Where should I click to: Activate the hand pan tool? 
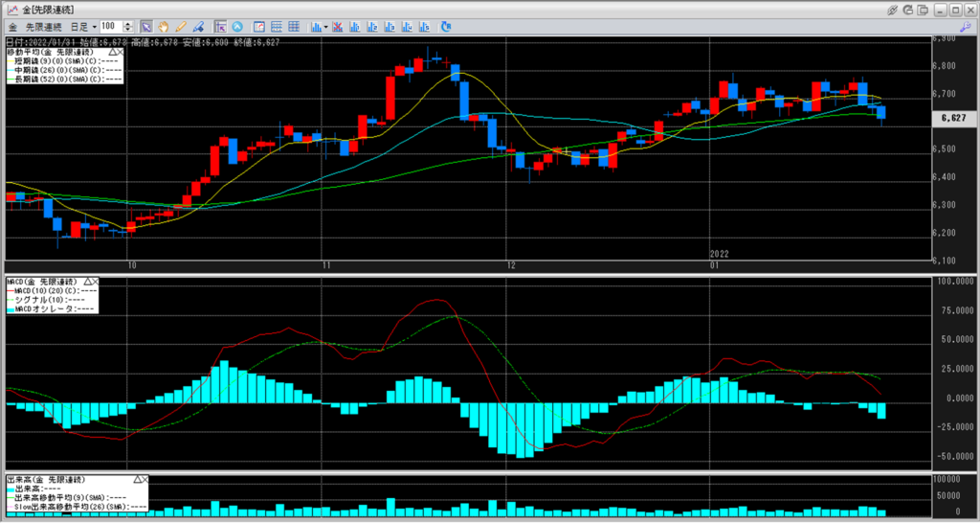tap(164, 26)
